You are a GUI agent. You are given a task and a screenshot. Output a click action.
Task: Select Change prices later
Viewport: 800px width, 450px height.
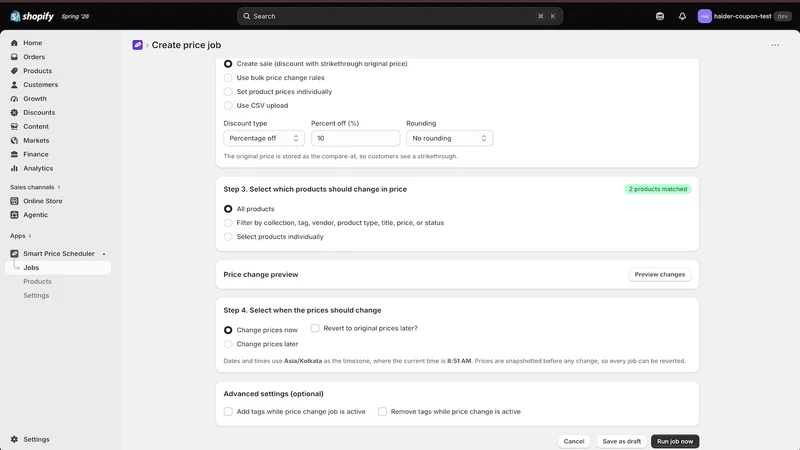[228, 344]
